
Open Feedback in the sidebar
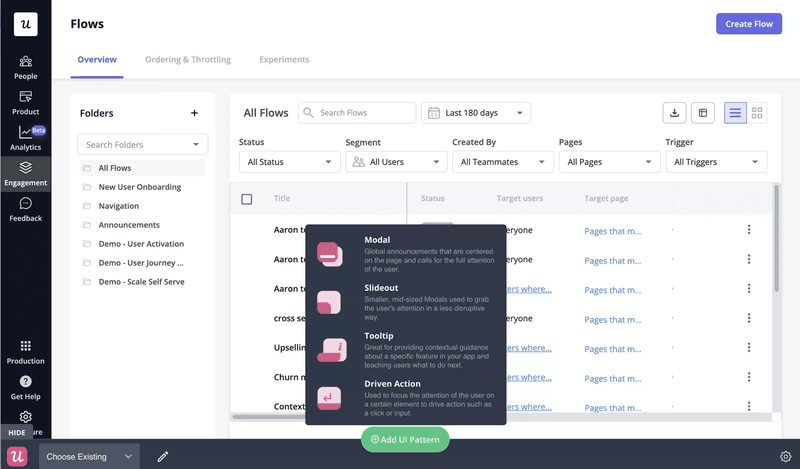pos(26,210)
